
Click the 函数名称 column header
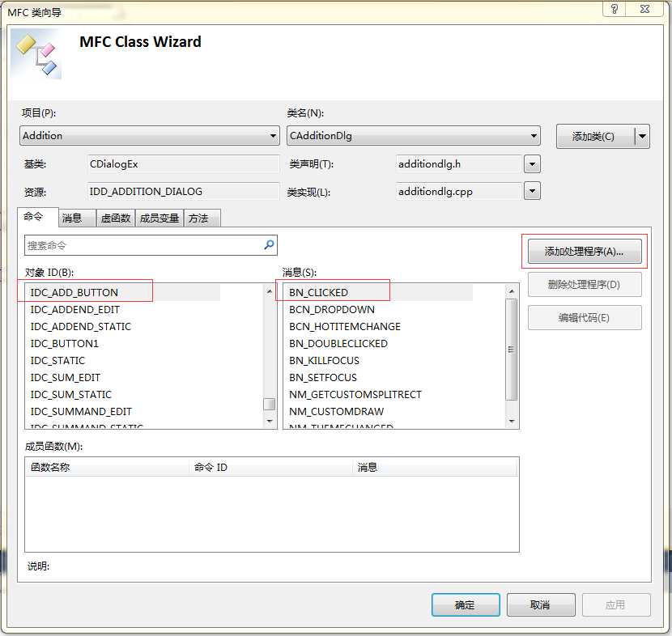(x=108, y=467)
